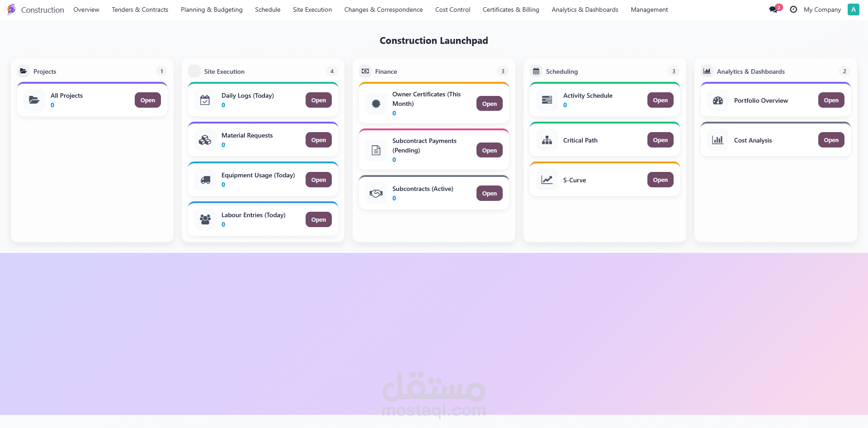Click the Material Requests boxes icon

[x=205, y=140]
